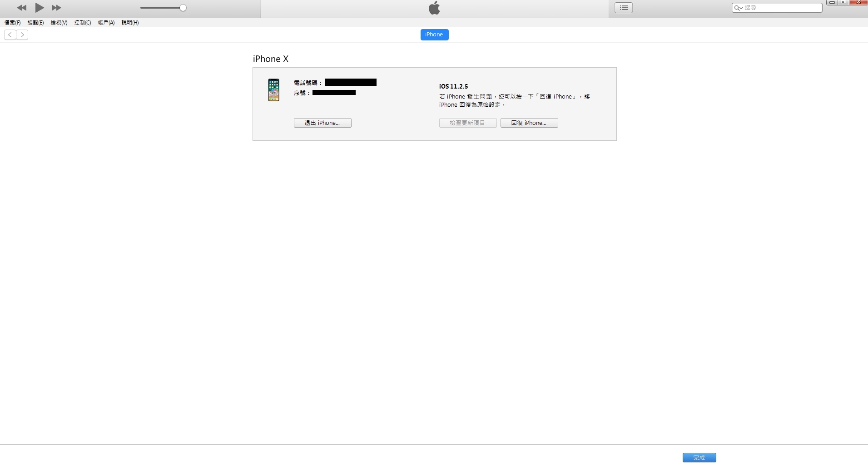
Task: Click the 序號 label
Action: (x=302, y=93)
